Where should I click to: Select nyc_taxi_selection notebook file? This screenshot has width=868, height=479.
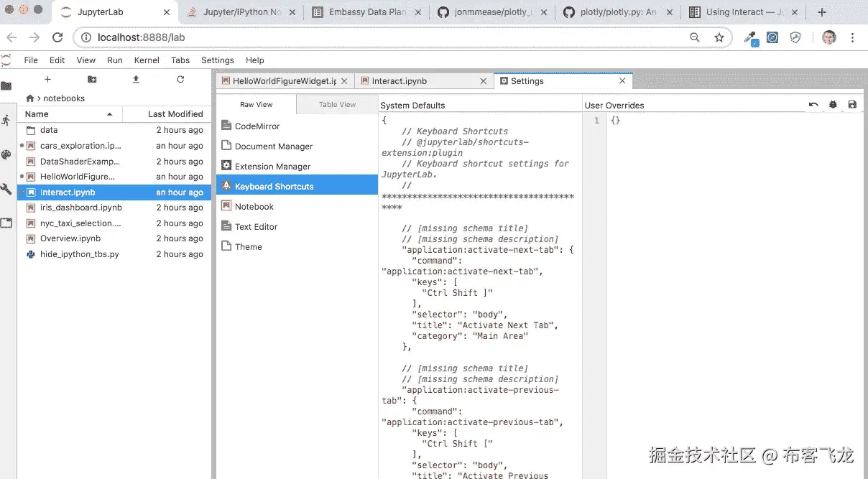coord(114,223)
